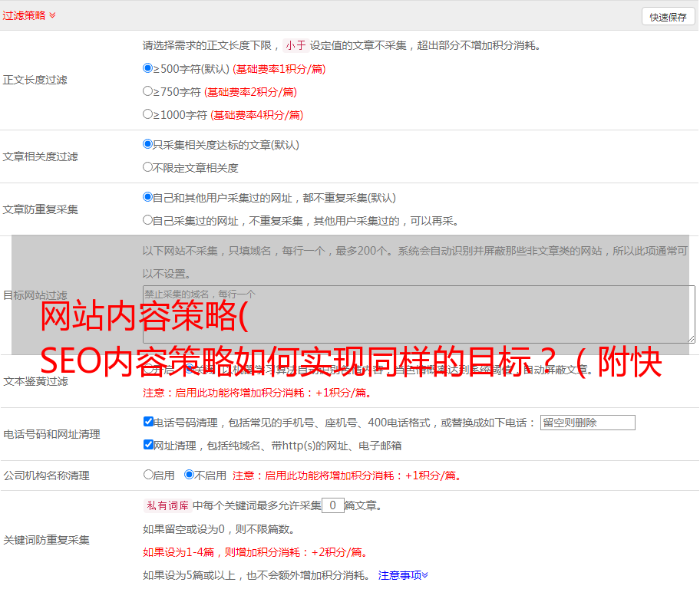Select 不启用 for 公司机构名称清理
The image size is (700, 589).
pyautogui.click(x=189, y=475)
